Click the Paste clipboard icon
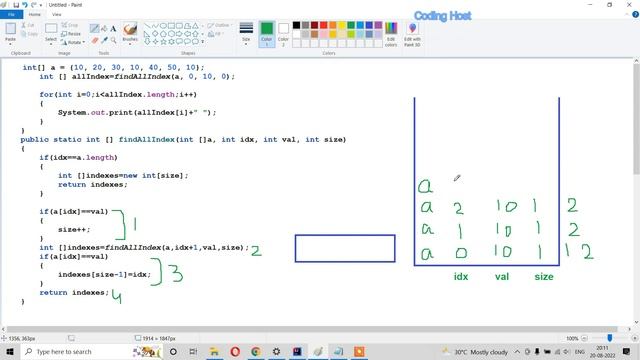 point(10,29)
